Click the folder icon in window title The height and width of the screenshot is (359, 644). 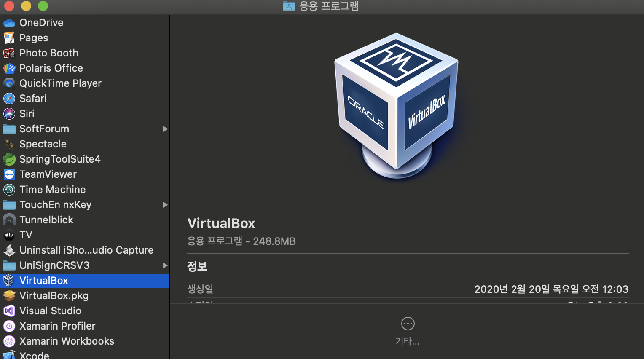[289, 6]
